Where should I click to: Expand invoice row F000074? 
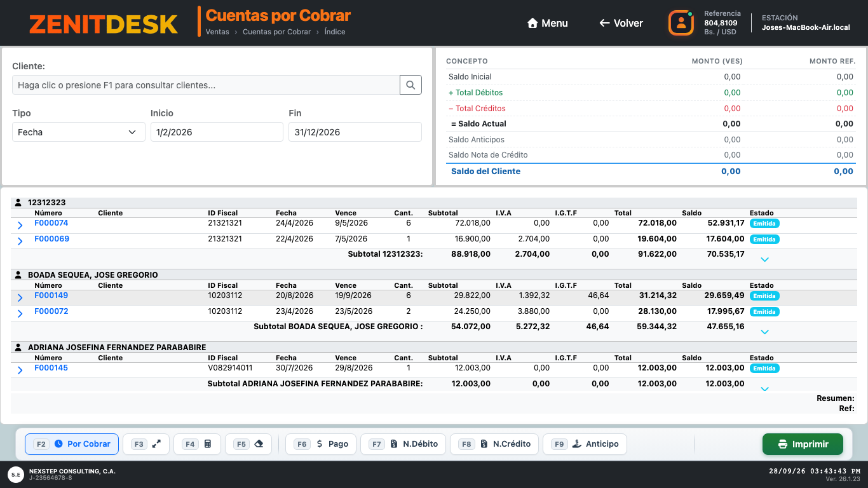point(20,226)
